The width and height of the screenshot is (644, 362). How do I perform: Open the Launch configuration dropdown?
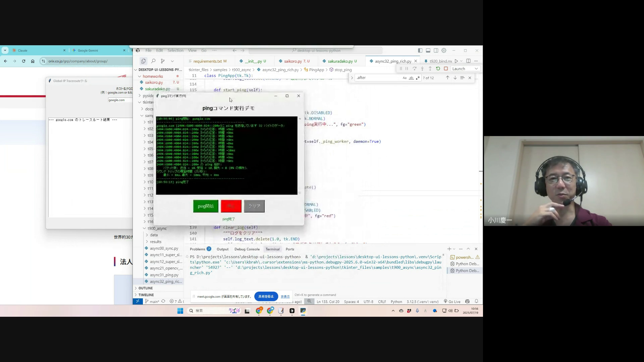click(465, 69)
